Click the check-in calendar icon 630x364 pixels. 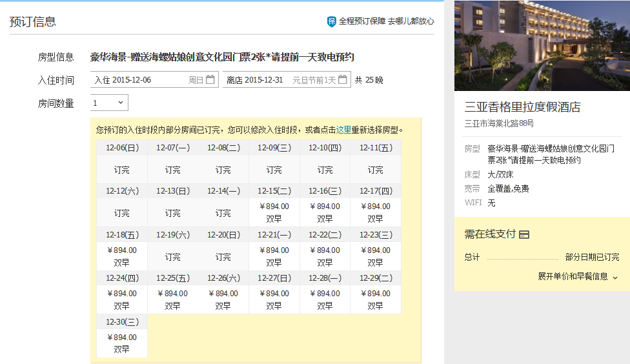[x=210, y=80]
